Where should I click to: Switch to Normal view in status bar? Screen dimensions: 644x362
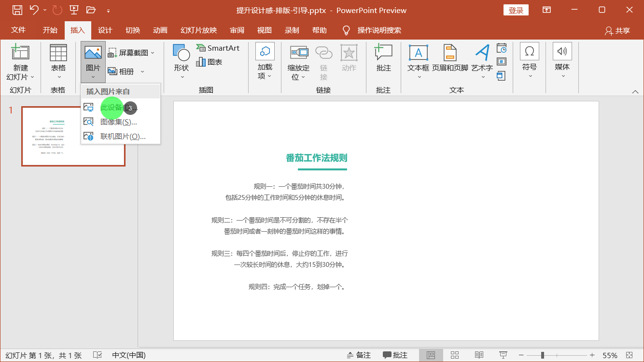(431, 355)
